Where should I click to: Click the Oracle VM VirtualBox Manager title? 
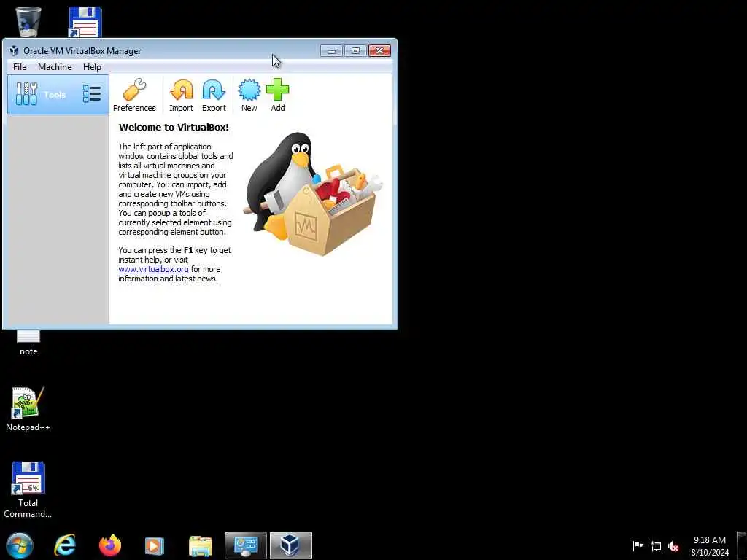[82, 51]
